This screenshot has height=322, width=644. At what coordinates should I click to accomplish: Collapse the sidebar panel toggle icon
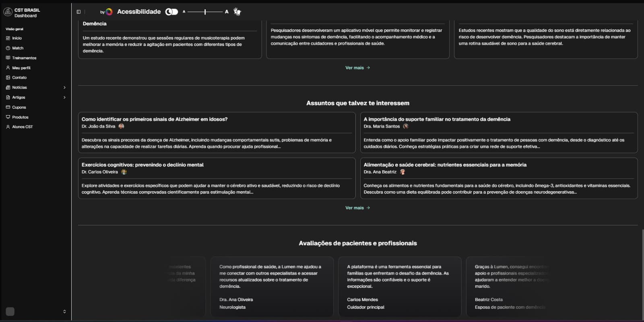pyautogui.click(x=78, y=12)
